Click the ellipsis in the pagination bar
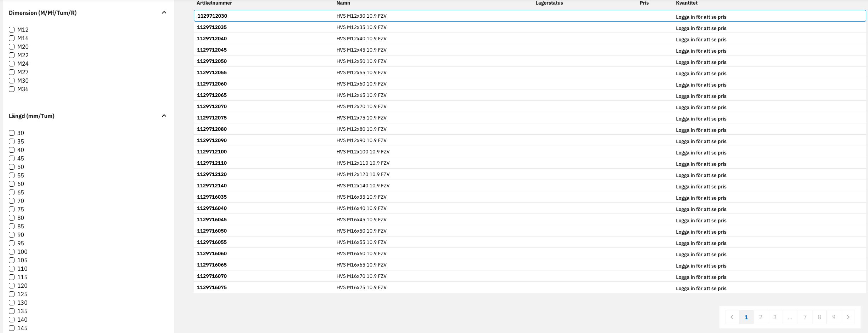Image resolution: width=868 pixels, height=333 pixels. tap(790, 317)
